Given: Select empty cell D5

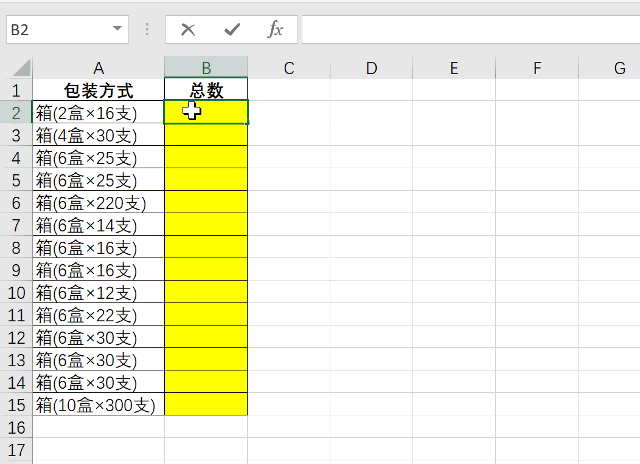Looking at the screenshot, I should click(x=371, y=180).
